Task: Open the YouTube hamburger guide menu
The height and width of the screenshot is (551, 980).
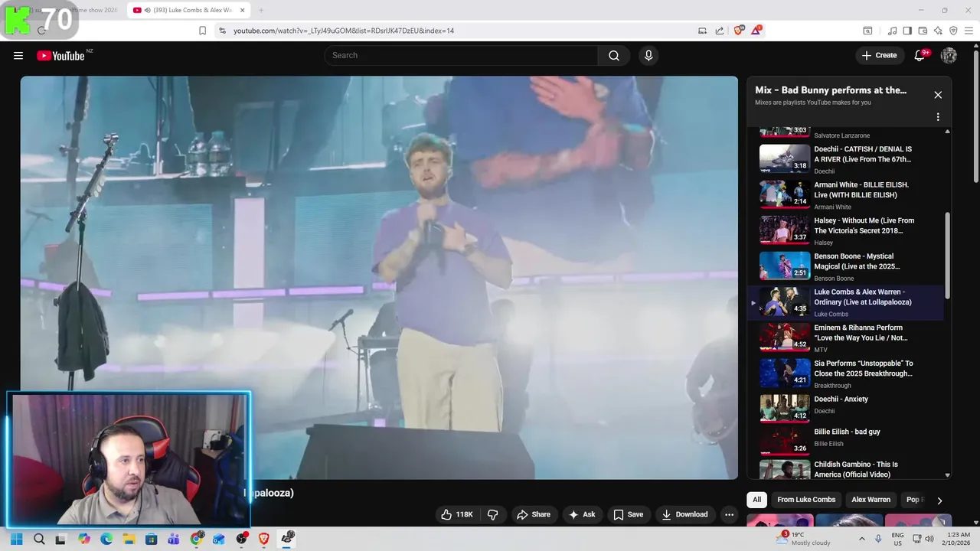Action: click(x=18, y=55)
